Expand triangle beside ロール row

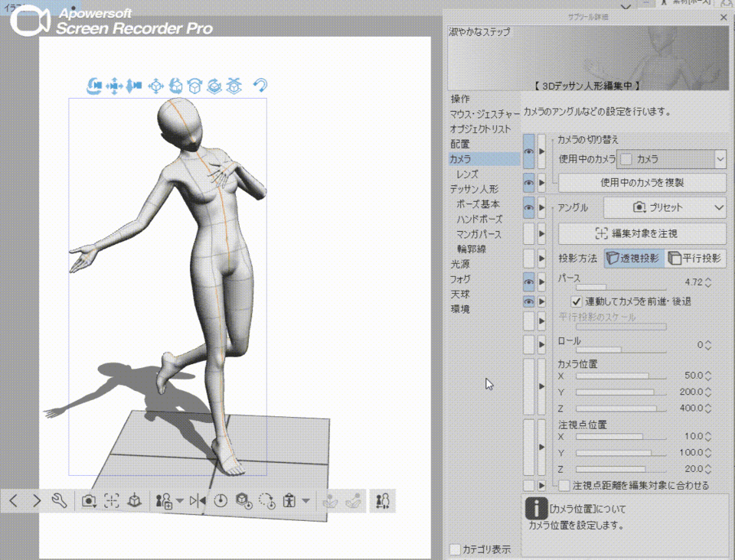coord(542,344)
